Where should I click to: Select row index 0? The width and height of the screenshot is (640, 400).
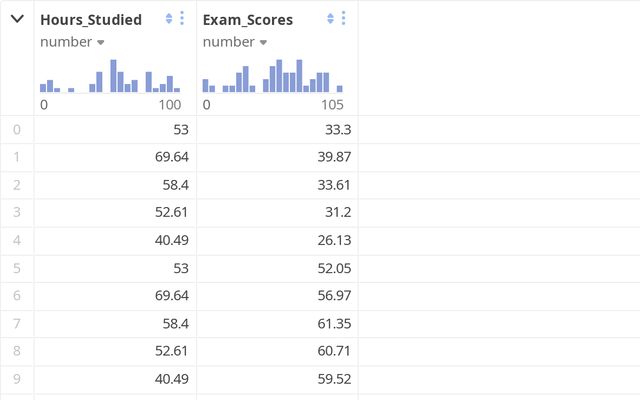coord(16,129)
